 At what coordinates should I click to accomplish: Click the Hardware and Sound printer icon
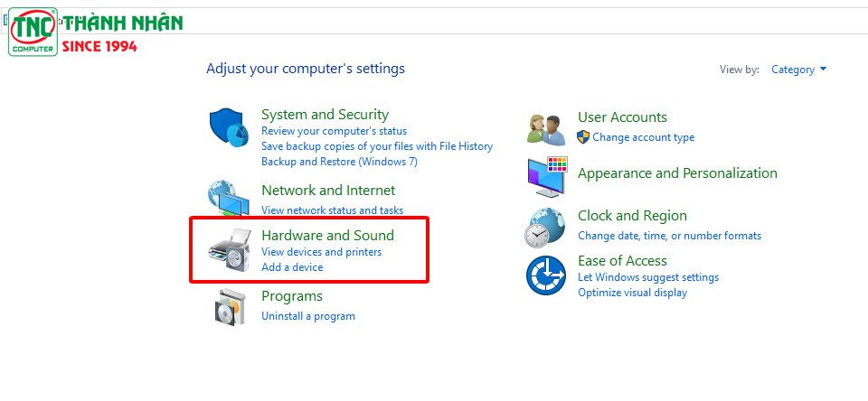229,249
